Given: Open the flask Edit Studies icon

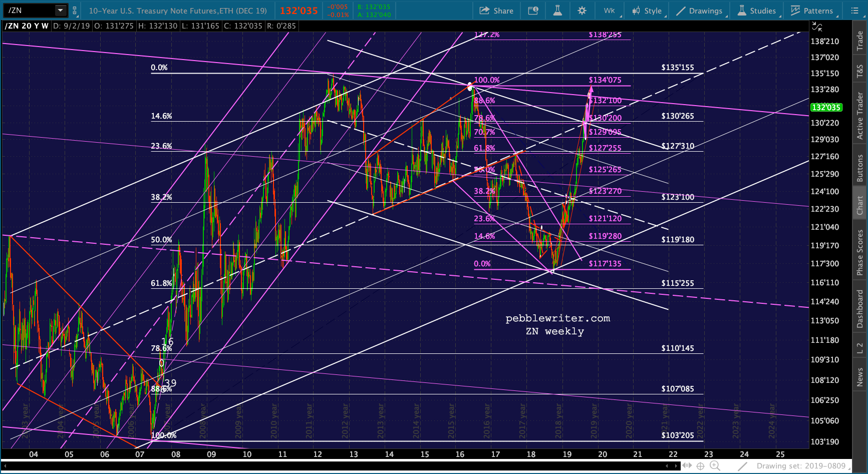Looking at the screenshot, I should [557, 11].
